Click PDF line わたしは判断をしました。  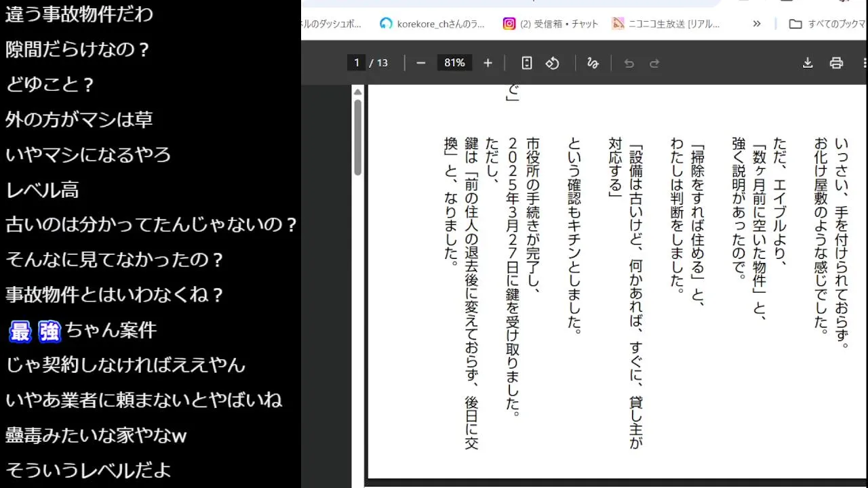677,216
